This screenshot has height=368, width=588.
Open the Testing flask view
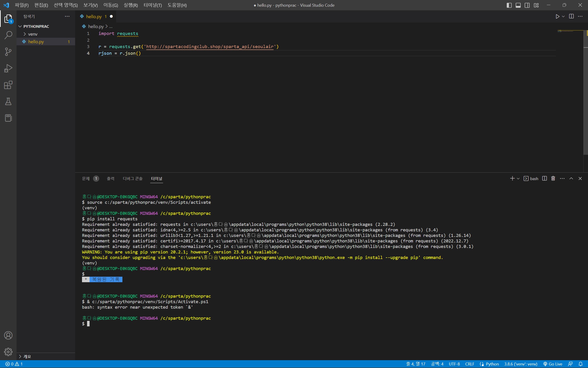(8, 101)
